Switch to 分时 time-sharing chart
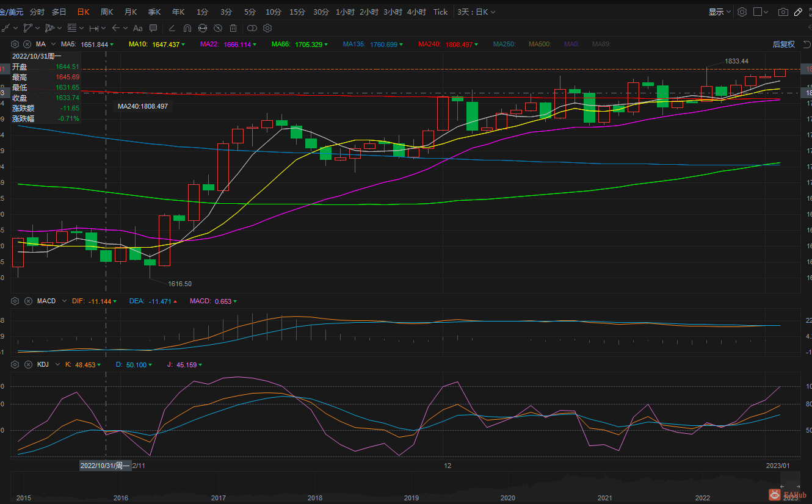Viewport: 812px width, 504px height. (37, 12)
